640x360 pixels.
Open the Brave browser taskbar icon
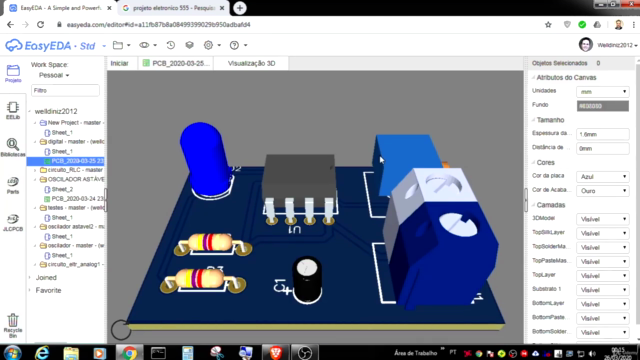276,353
